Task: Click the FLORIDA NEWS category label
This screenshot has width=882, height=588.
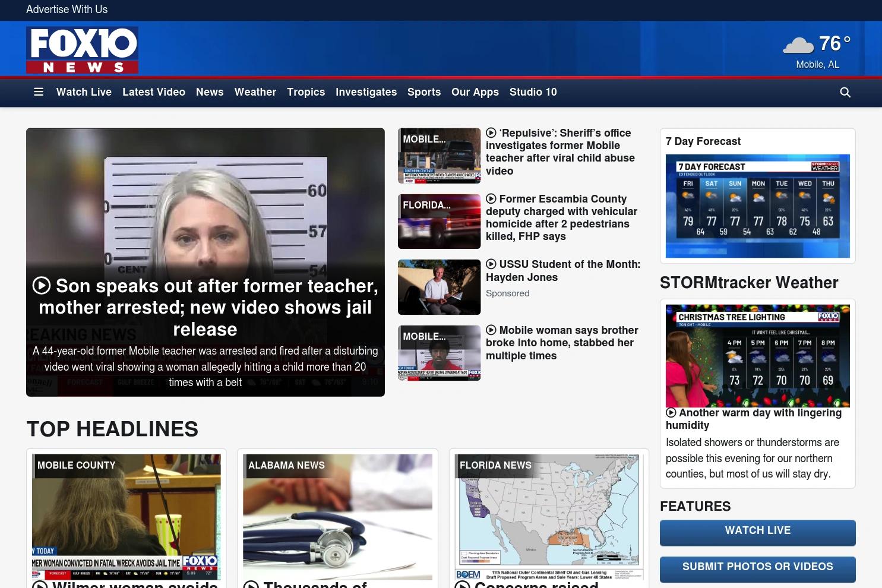Action: click(495, 466)
